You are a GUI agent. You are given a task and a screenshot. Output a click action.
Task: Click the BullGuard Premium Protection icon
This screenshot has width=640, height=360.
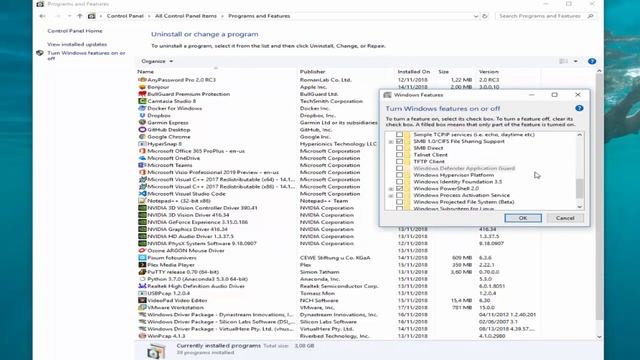coord(142,94)
